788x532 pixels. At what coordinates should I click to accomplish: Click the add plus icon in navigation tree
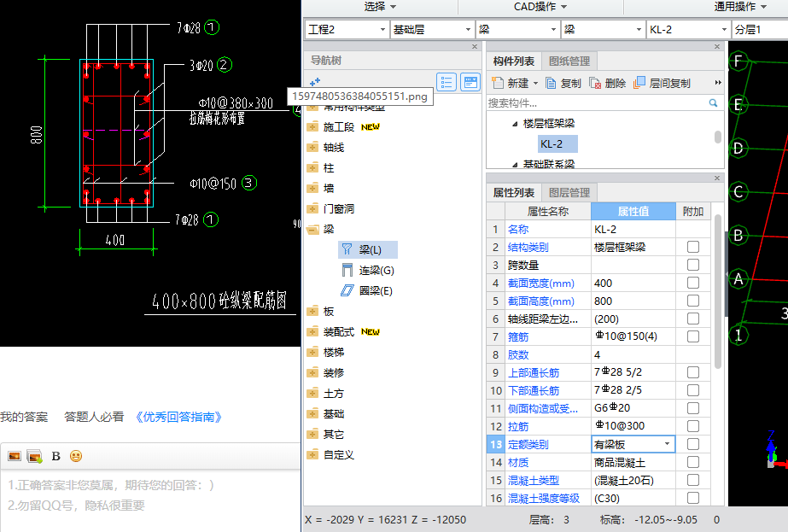tap(315, 82)
